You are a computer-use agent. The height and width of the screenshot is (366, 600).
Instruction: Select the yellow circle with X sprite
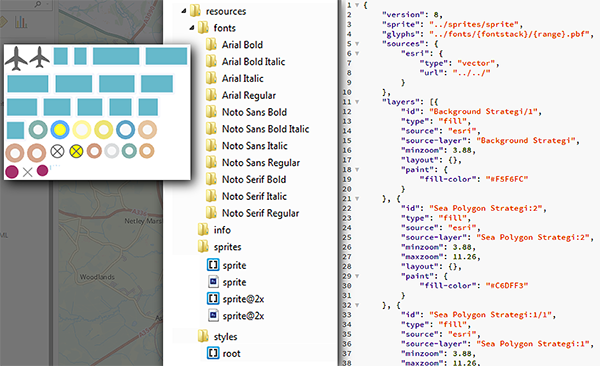[76, 151]
